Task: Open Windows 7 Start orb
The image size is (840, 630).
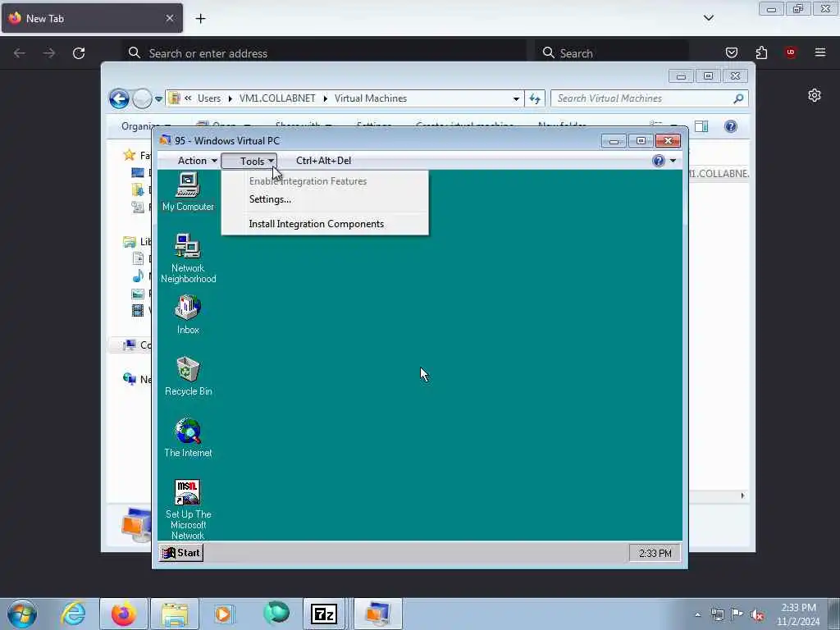Action: (22, 614)
